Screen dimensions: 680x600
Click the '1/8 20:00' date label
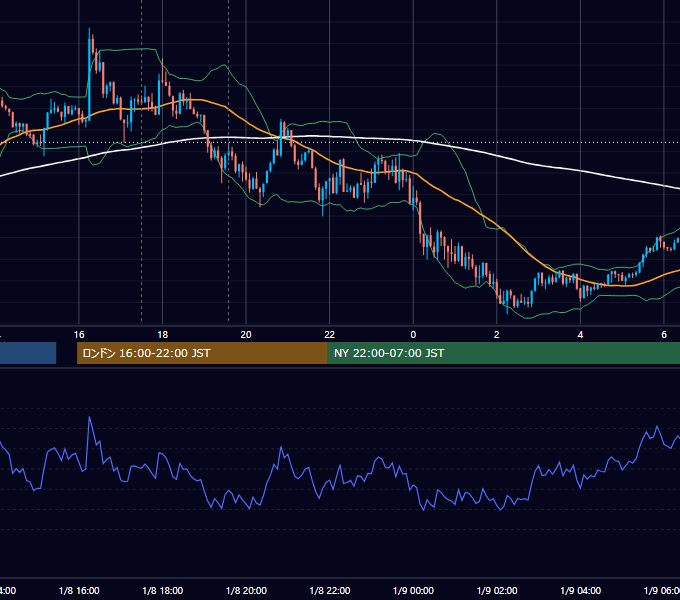coord(246,590)
